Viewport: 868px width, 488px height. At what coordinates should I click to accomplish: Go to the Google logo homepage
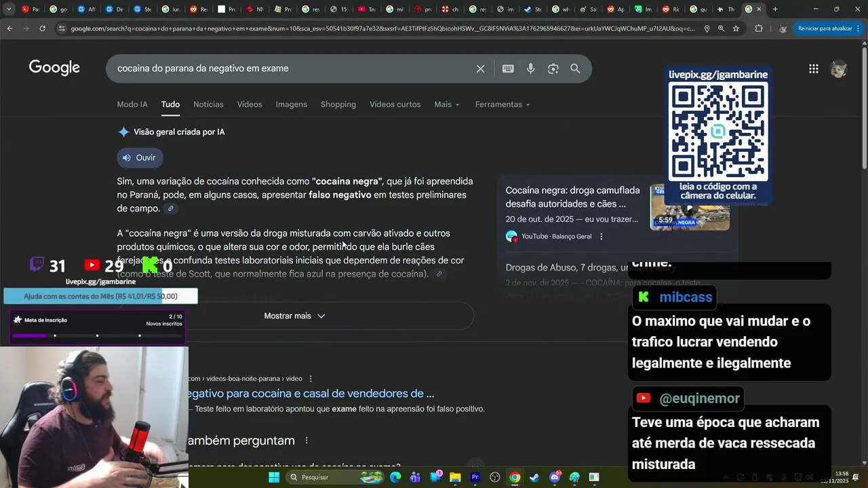point(54,68)
